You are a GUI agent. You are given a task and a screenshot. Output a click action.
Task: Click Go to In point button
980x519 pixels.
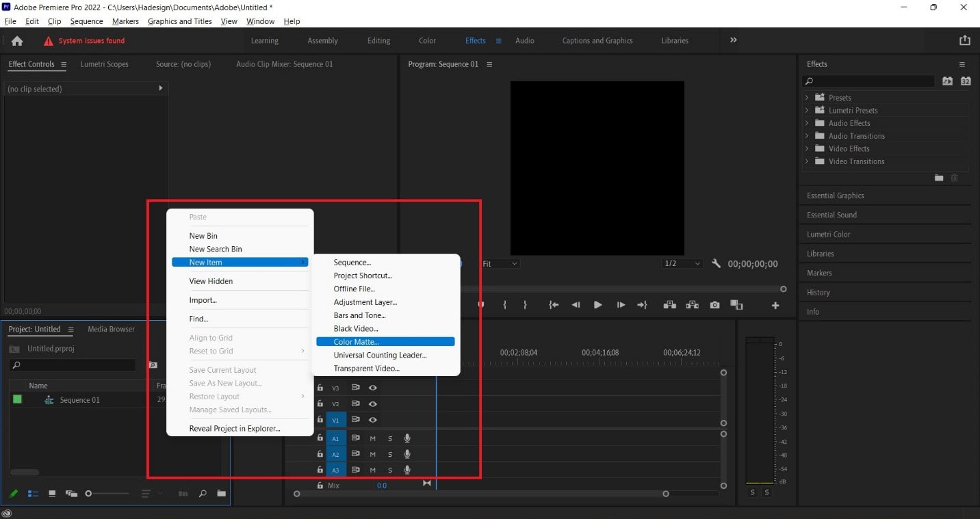554,305
